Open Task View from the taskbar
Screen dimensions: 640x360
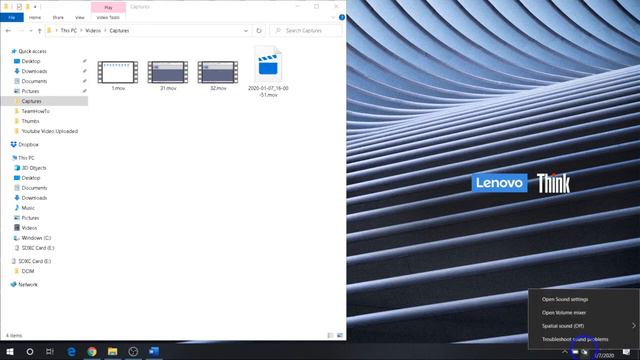(50, 351)
